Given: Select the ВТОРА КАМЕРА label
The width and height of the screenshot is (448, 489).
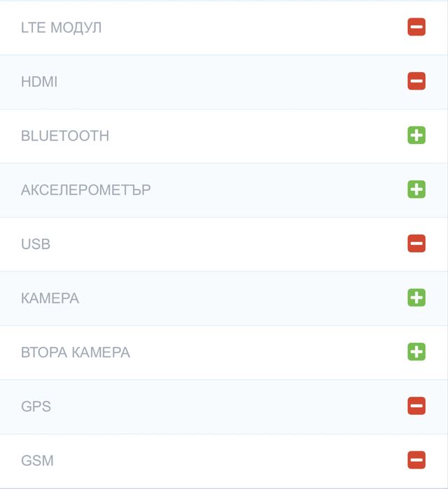Looking at the screenshot, I should [76, 352].
